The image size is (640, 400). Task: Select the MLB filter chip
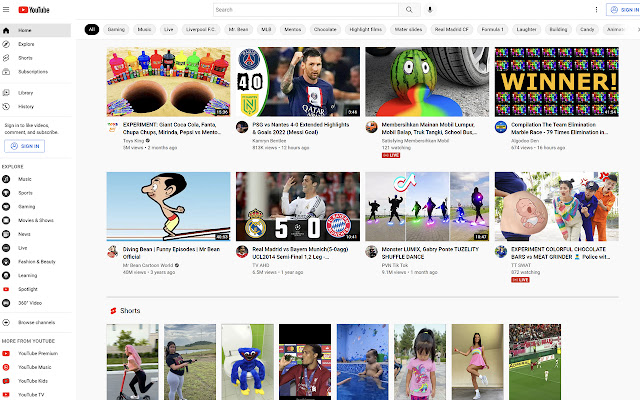(266, 29)
